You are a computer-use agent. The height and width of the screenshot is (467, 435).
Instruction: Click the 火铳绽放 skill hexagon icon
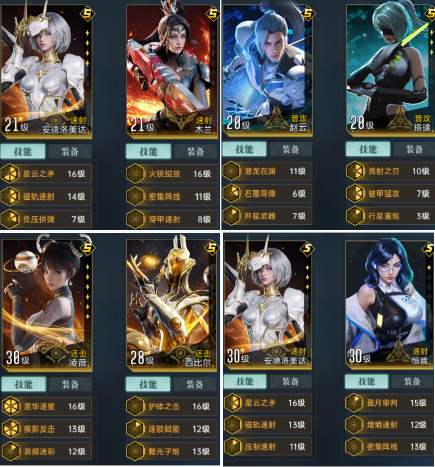(135, 173)
